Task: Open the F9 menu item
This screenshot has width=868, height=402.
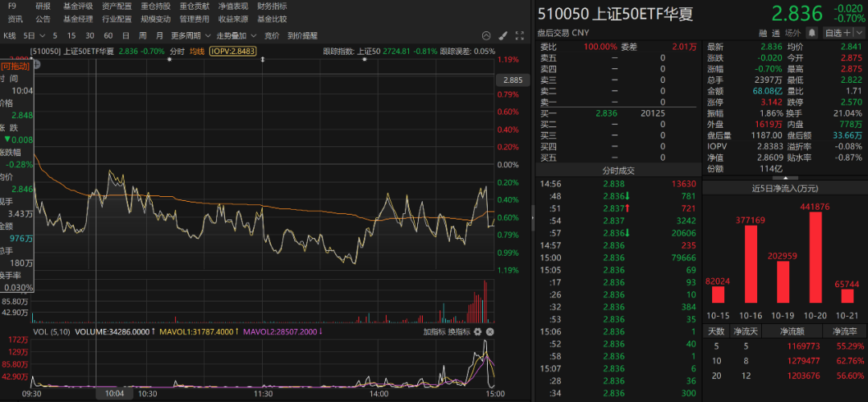Action: coord(12,6)
